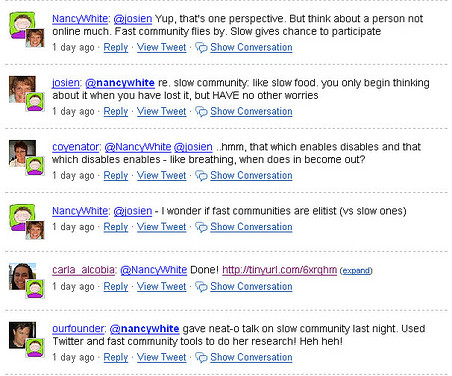Click the conversation bubble icon on the josien tweet

coord(201,112)
